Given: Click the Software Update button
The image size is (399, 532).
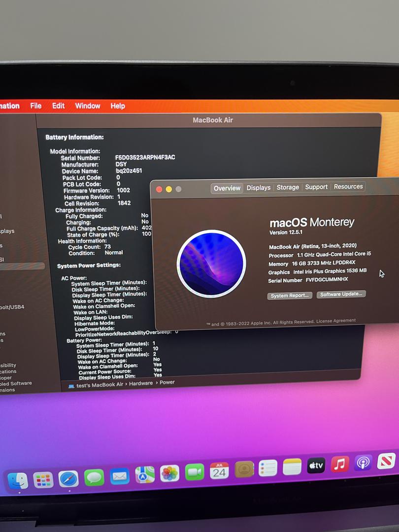Looking at the screenshot, I should tap(341, 294).
